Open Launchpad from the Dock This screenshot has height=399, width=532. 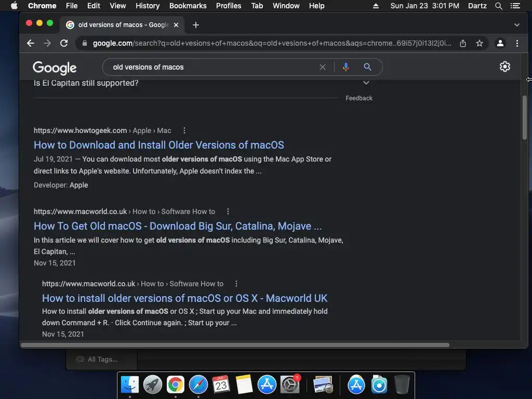153,385
